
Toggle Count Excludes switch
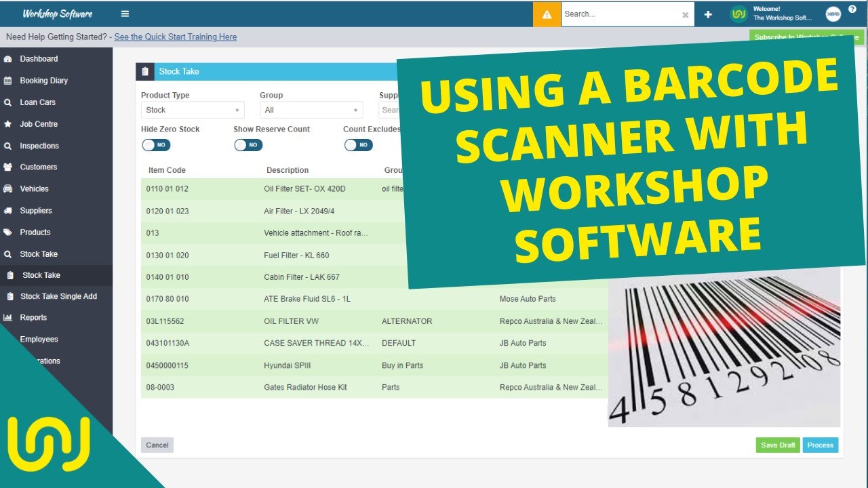pos(359,145)
